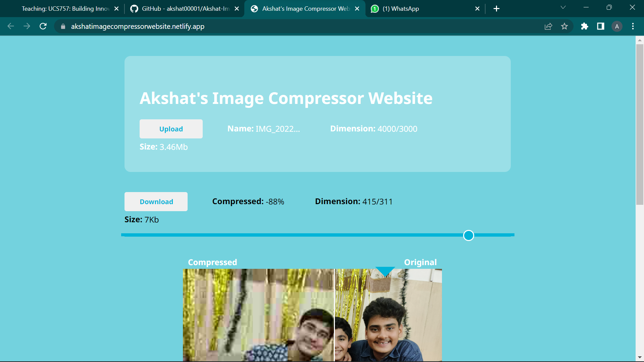Click the Upload button
The width and height of the screenshot is (644, 362).
[x=171, y=129]
